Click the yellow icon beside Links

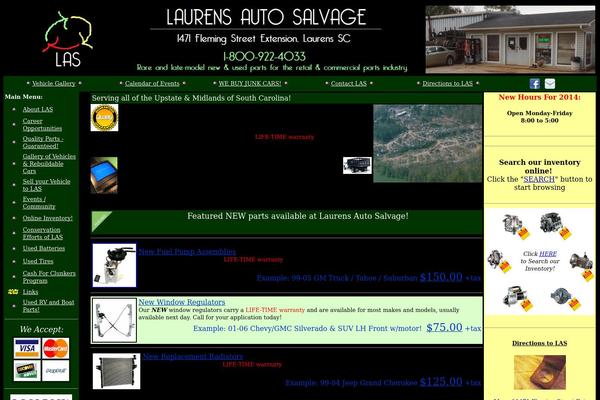pyautogui.click(x=13, y=292)
